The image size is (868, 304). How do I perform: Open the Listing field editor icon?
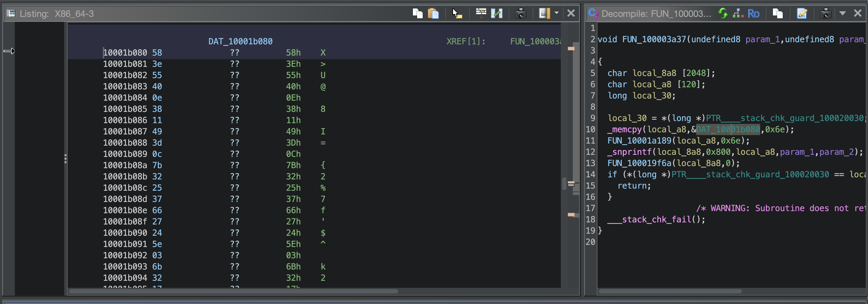pos(481,13)
